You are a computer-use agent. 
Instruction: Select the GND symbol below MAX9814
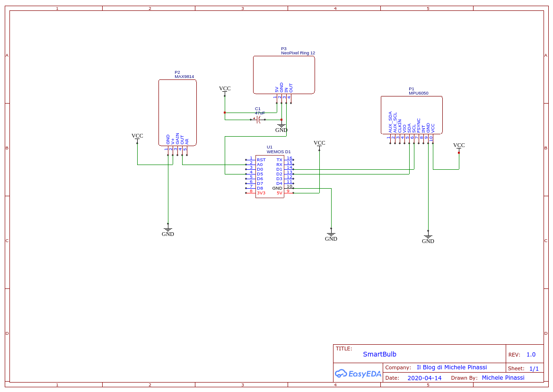168,231
